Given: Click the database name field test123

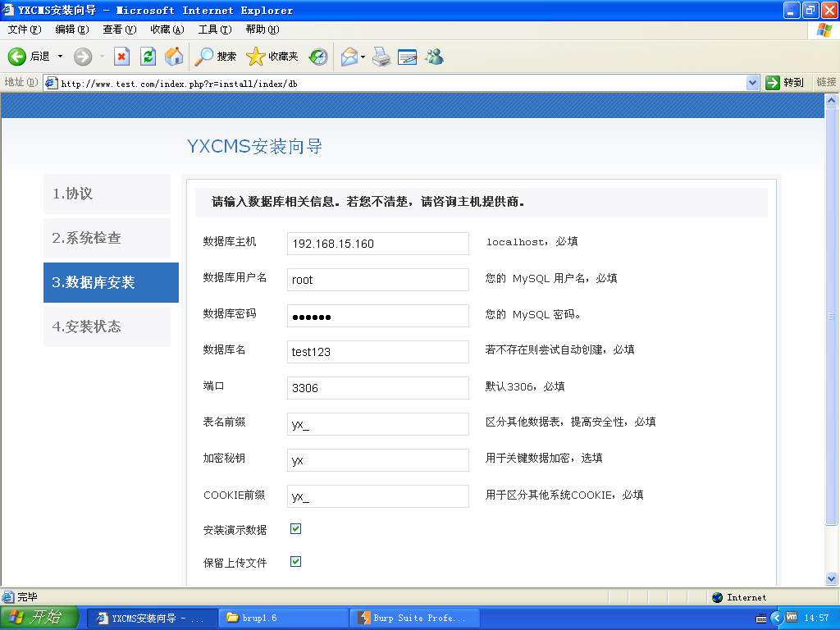Looking at the screenshot, I should pos(377,352).
